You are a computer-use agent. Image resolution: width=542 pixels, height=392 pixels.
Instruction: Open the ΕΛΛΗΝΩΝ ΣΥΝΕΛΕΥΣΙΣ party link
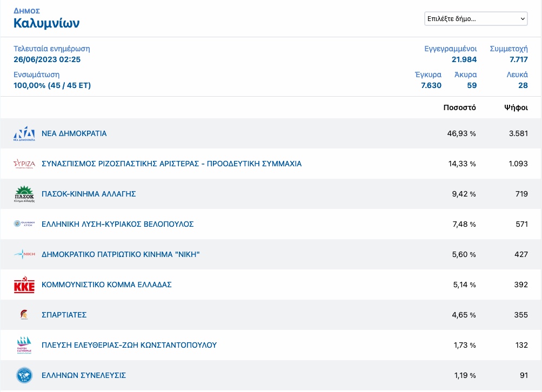(x=84, y=375)
